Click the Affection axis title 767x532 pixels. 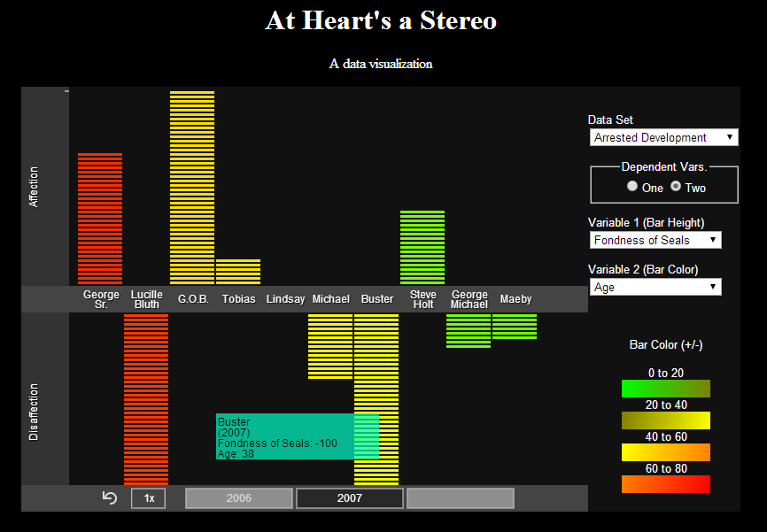(x=34, y=187)
